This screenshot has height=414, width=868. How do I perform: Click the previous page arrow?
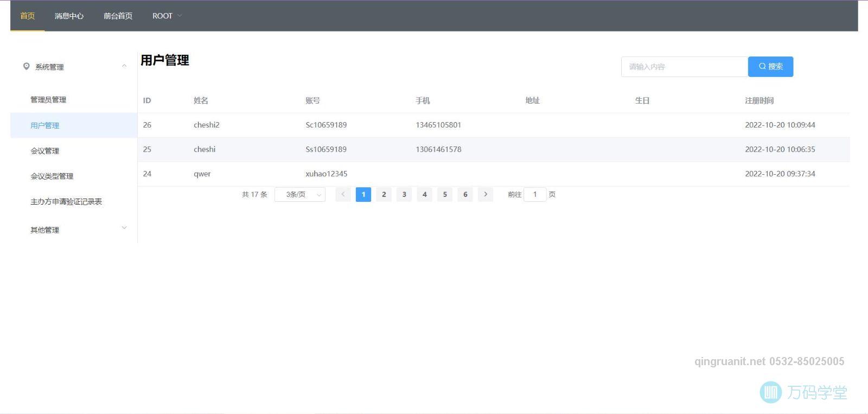343,194
